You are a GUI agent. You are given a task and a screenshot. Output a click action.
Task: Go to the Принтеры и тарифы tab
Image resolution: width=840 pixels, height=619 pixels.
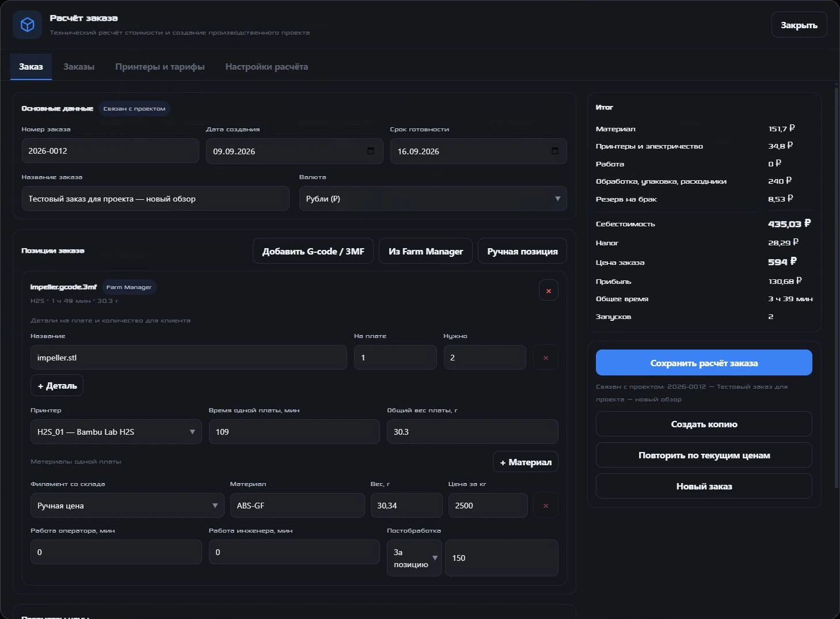[160, 67]
